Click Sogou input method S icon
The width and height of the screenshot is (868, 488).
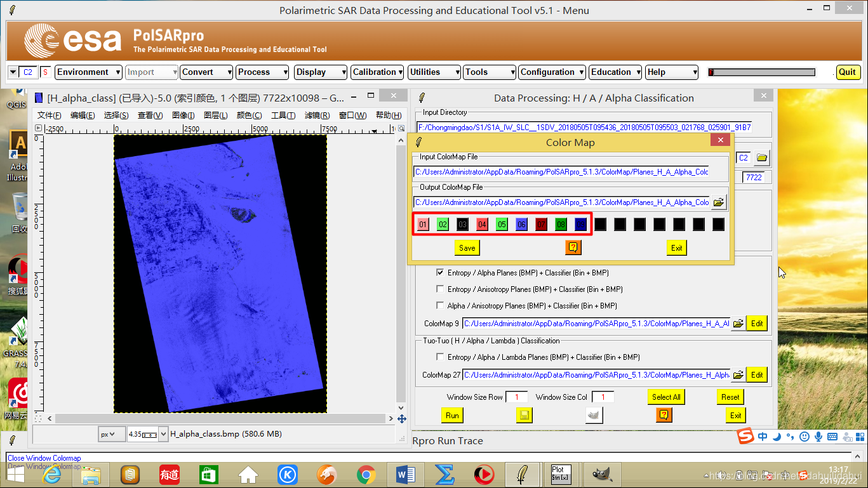745,437
